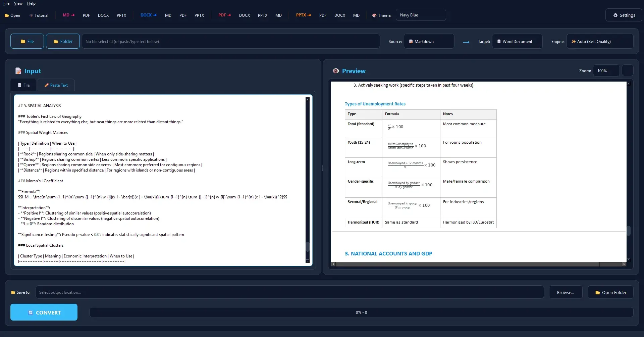Start conversion with the CONVERT button
644x337 pixels.
pyautogui.click(x=44, y=312)
